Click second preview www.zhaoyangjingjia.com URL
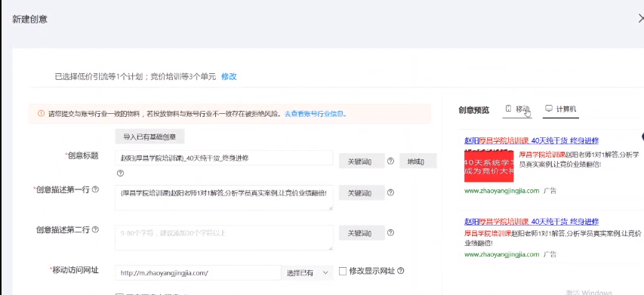Screen dimensions: 644x295 [501, 254]
